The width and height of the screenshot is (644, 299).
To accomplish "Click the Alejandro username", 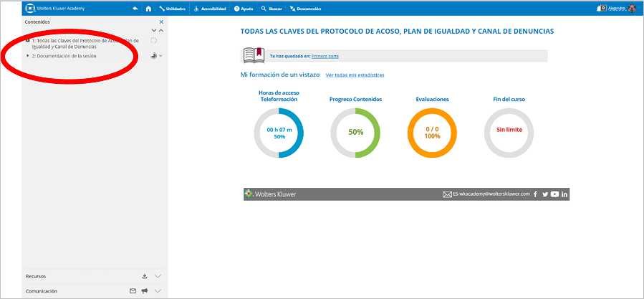I will tap(617, 8).
